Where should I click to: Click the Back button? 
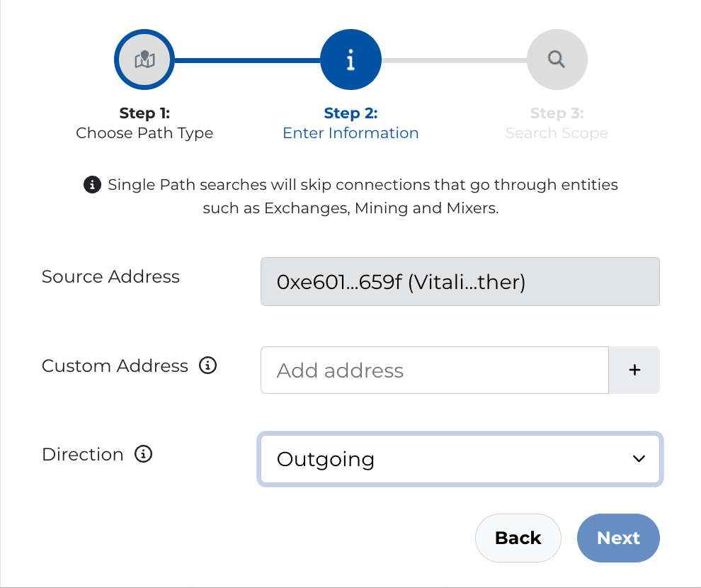[518, 538]
